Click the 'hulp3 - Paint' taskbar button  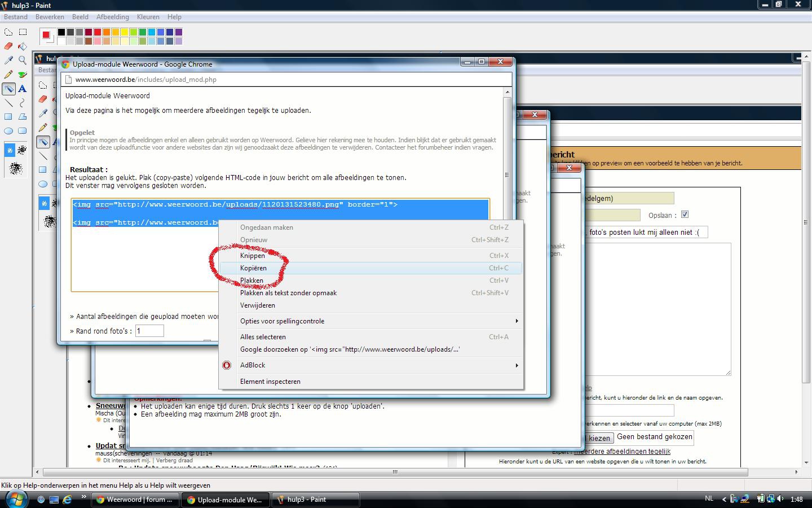(x=316, y=500)
